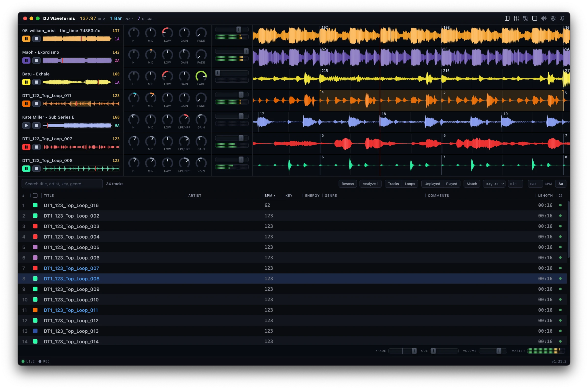Pause the Maoh - Exorcismo deck
This screenshot has height=389, width=588.
click(x=26, y=61)
